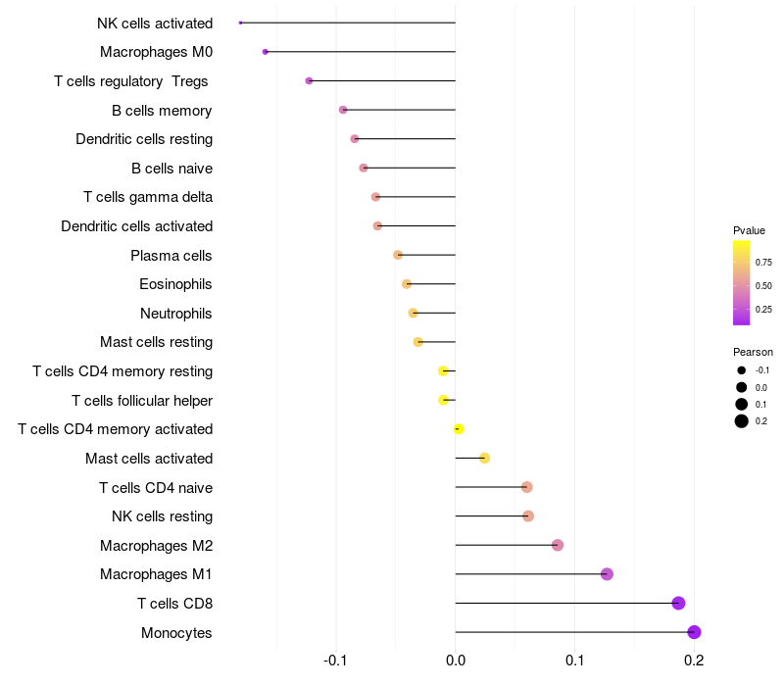
Task: Select the NK cells activated point
Action: [x=240, y=23]
